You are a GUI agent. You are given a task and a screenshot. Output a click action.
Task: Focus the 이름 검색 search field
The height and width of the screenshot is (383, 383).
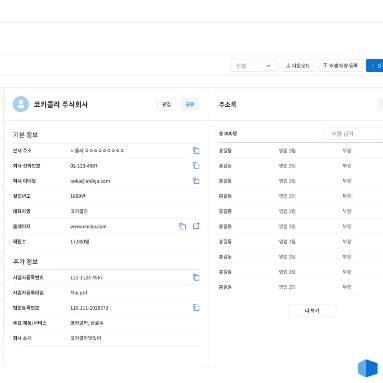[354, 134]
